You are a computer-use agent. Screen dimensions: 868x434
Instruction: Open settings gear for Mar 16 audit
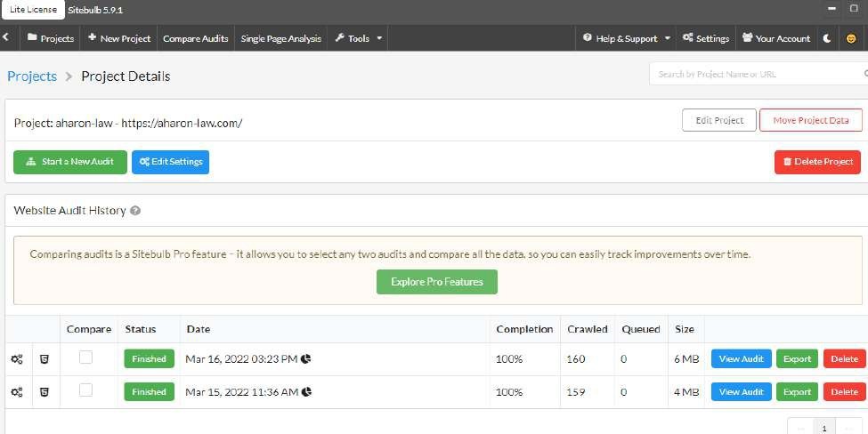[x=17, y=359]
